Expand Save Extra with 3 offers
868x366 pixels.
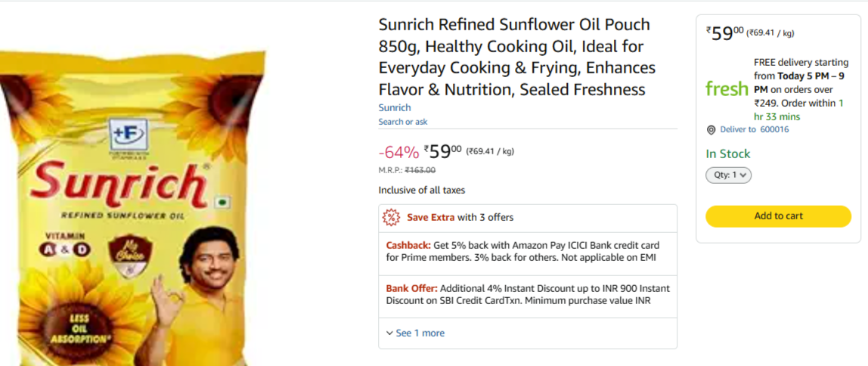tap(460, 218)
